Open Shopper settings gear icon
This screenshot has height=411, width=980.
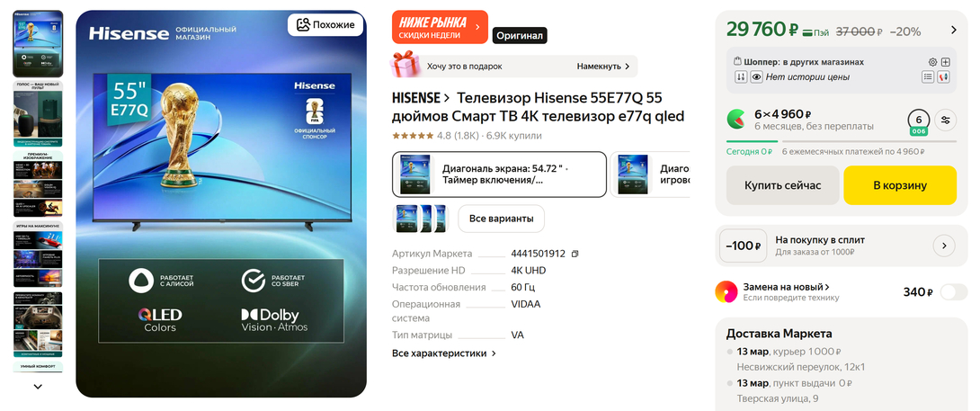tap(932, 62)
